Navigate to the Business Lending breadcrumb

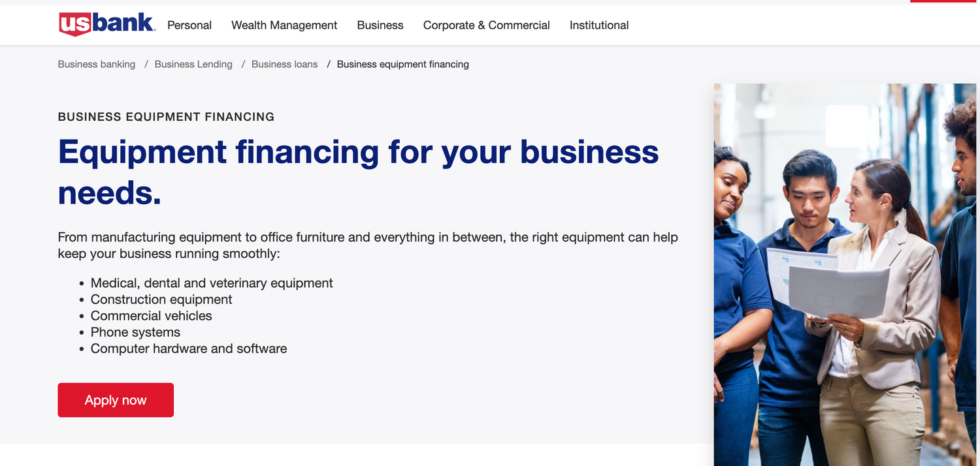point(193,64)
